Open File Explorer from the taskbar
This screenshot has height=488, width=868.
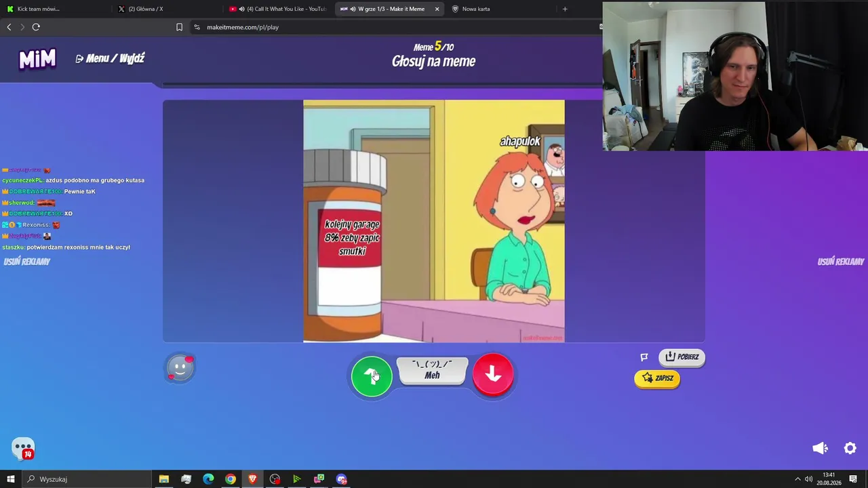(163, 479)
